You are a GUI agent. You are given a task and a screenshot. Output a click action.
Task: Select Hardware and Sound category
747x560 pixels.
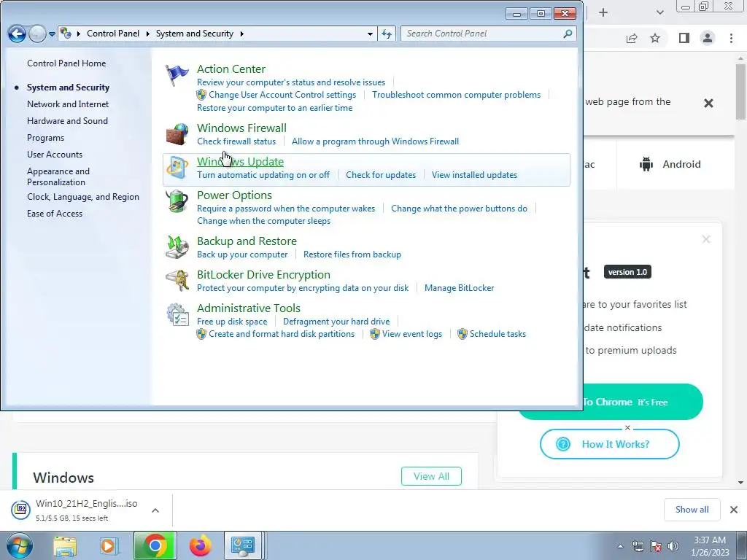pos(67,121)
